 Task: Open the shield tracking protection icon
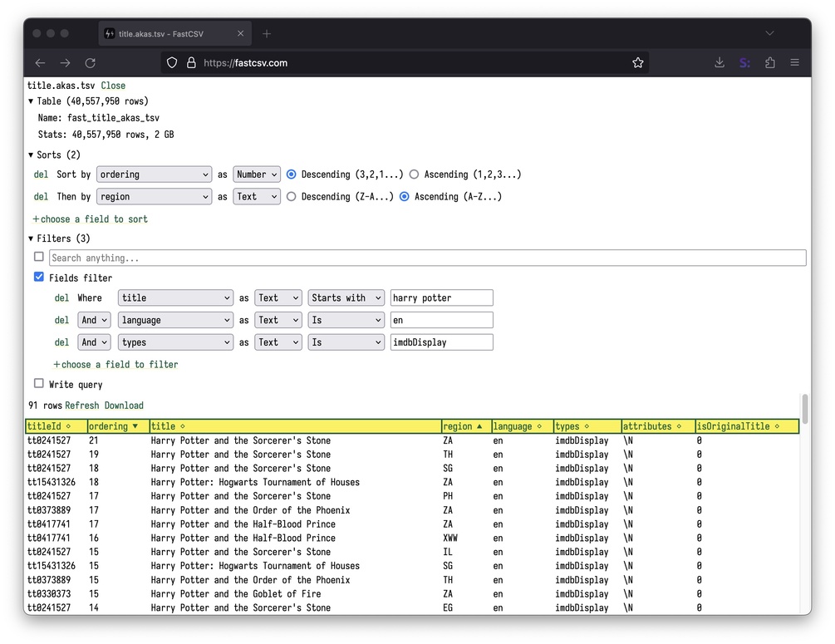172,63
